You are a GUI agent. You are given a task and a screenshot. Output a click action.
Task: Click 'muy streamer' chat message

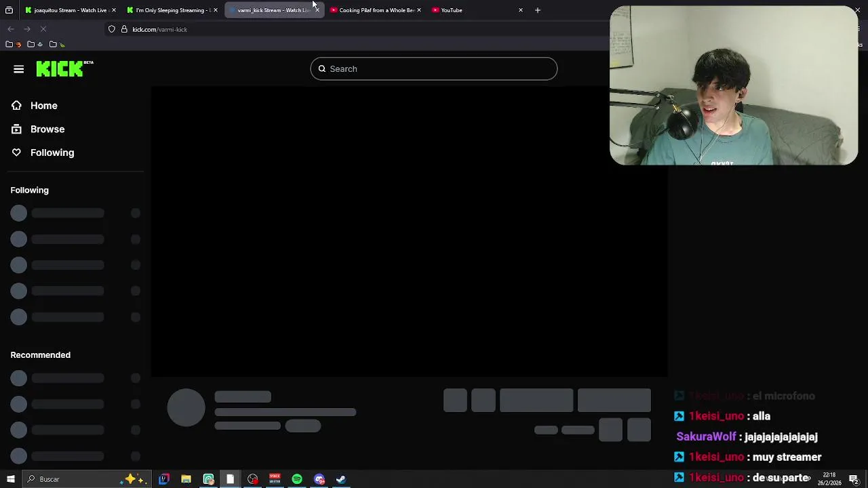click(787, 457)
